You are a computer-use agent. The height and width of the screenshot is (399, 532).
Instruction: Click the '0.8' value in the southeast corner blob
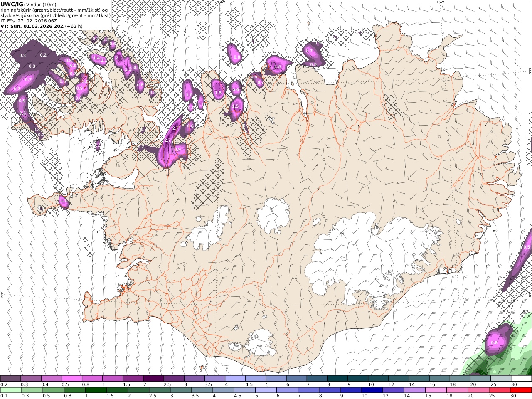[x=494, y=342]
